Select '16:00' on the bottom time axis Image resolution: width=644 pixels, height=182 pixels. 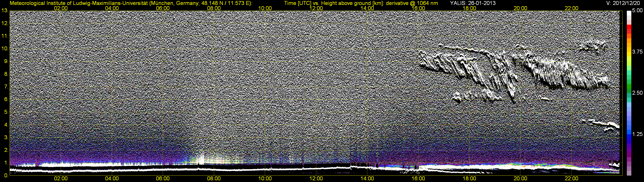[x=418, y=179]
